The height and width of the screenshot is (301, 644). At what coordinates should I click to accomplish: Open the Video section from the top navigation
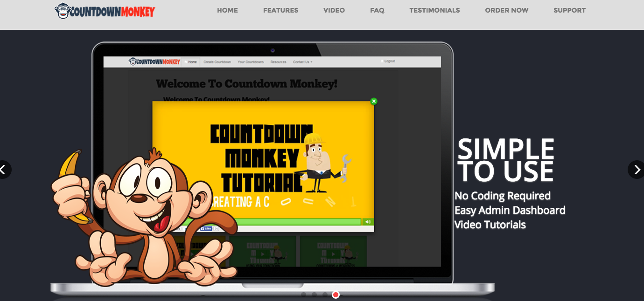(x=334, y=10)
